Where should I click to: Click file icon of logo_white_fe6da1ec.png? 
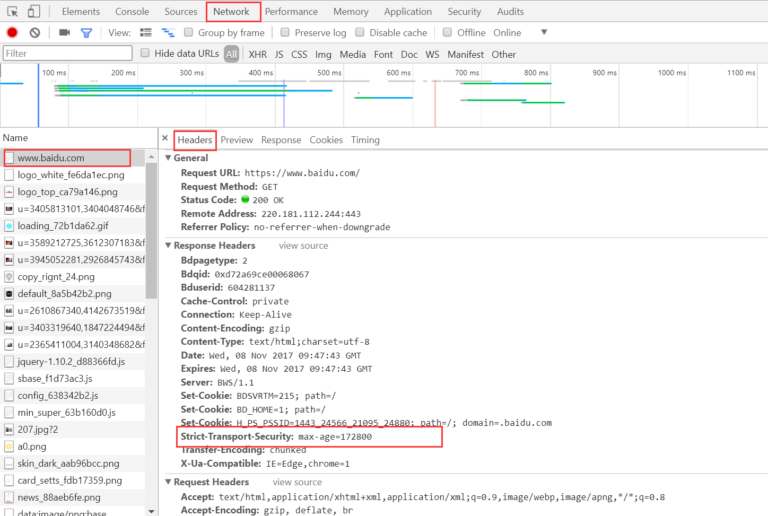[x=9, y=175]
